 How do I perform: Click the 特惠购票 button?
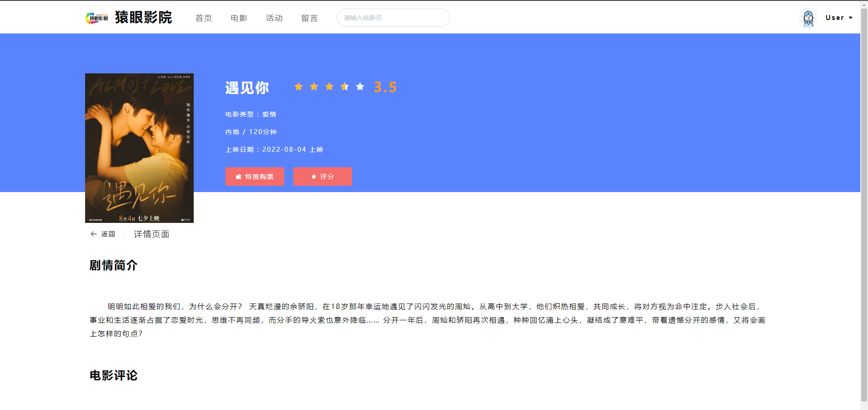pyautogui.click(x=255, y=177)
